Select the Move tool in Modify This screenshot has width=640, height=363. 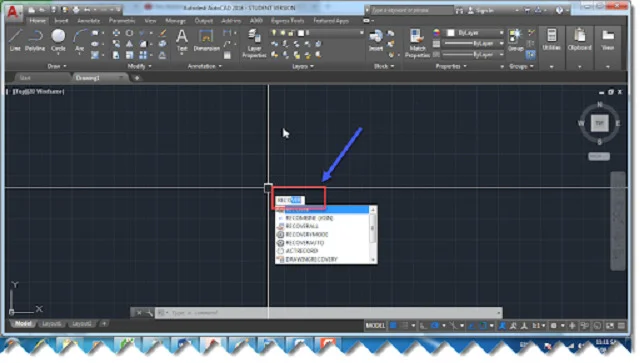click(116, 33)
